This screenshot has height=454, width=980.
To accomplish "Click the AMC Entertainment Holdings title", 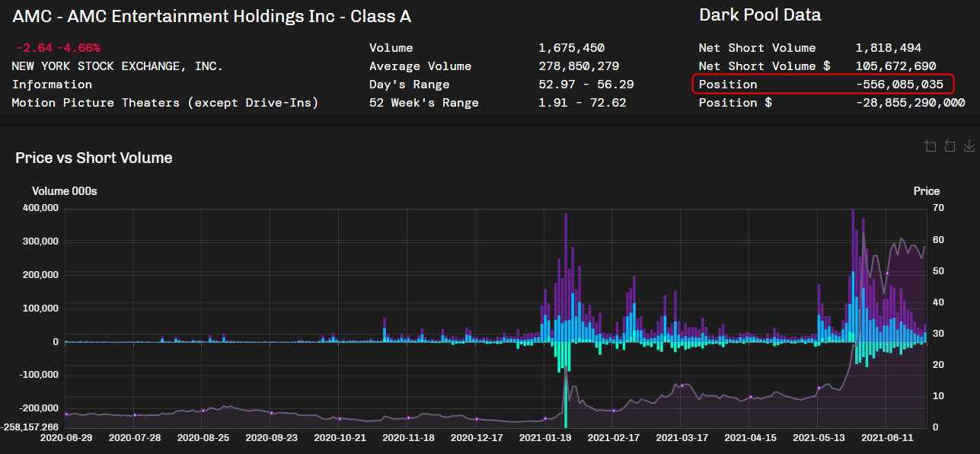I will pos(212,16).
